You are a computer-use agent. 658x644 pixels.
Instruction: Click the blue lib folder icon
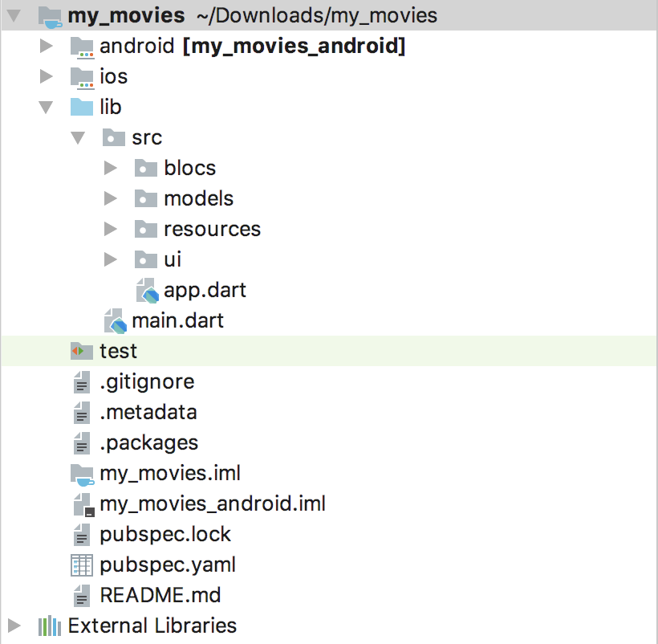(82, 107)
